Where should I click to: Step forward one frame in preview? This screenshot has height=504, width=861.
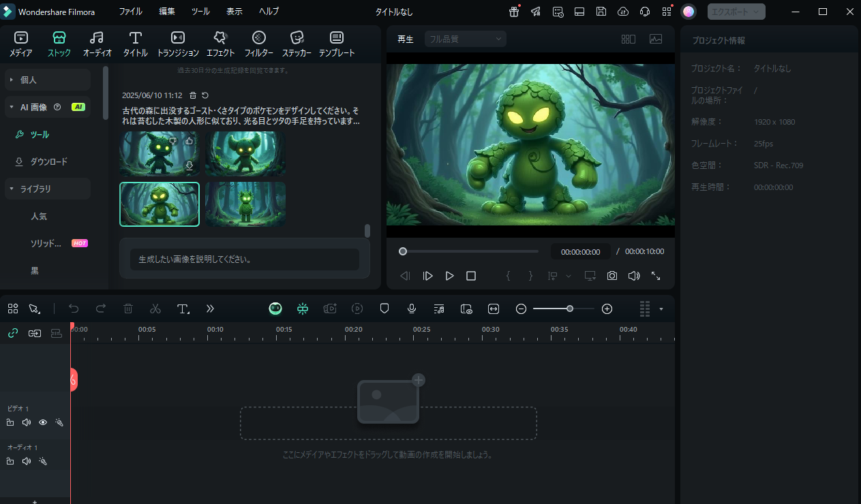(x=428, y=276)
